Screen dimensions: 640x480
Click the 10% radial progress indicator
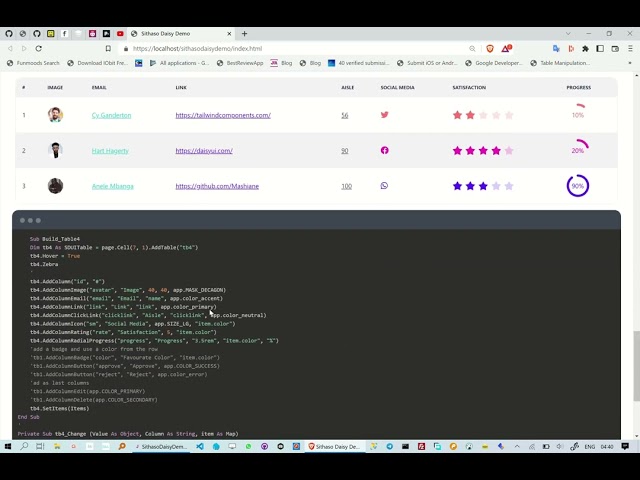(578, 115)
